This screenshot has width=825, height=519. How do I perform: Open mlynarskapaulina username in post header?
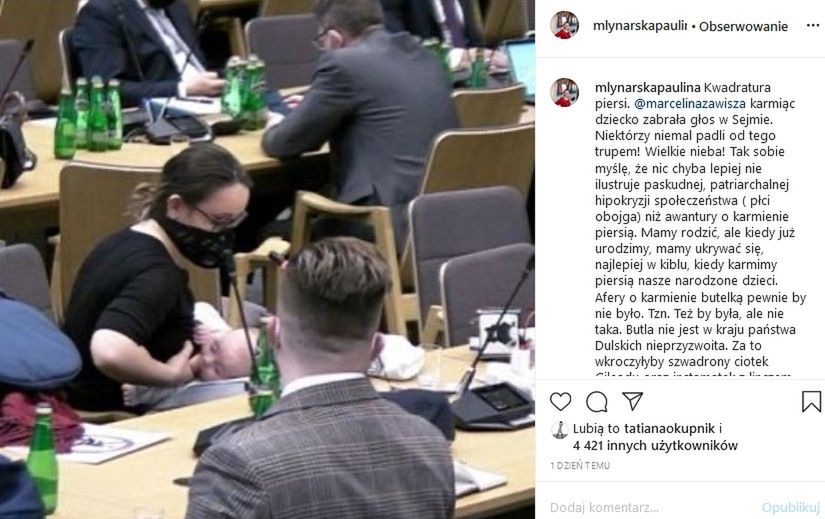[640, 26]
